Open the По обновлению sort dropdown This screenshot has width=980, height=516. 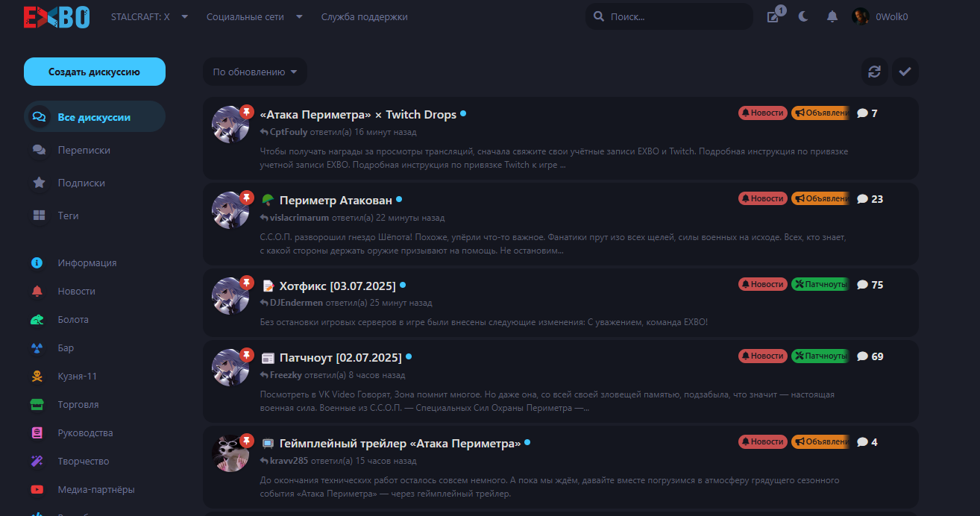(x=255, y=72)
